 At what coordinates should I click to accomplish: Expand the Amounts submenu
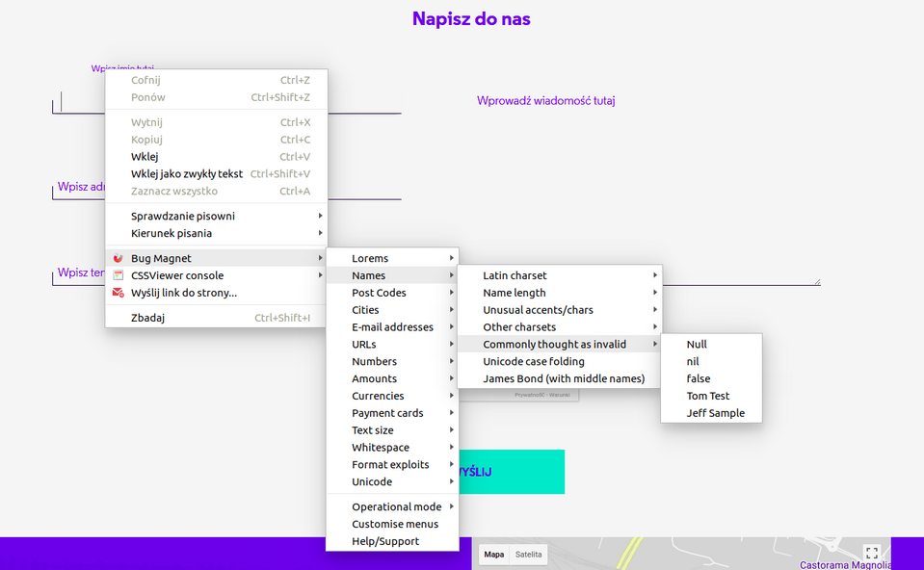(392, 378)
